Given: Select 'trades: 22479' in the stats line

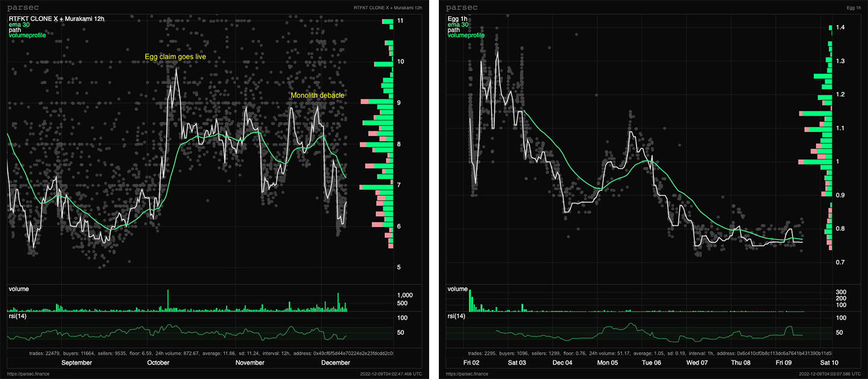Looking at the screenshot, I should coord(43,353).
